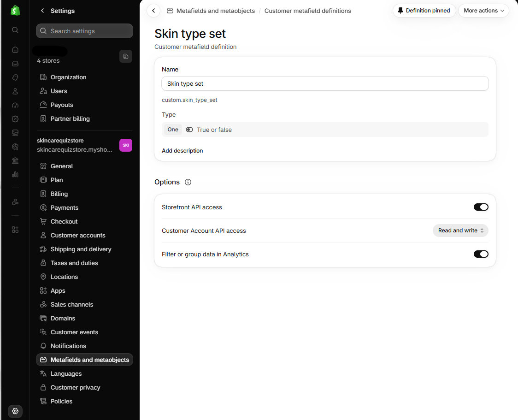The image size is (518, 420).
Task: Click the 4 stores label
Action: [x=48, y=61]
